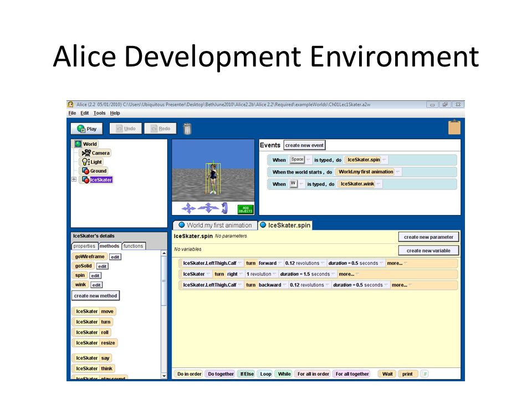The width and height of the screenshot is (532, 399).
Task: Click the camera pan arrows control
Action: (x=208, y=208)
